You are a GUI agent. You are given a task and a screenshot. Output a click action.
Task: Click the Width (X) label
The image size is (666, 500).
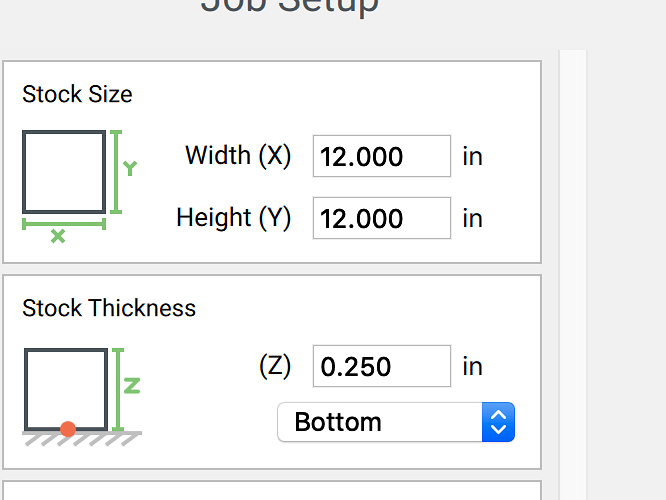click(x=238, y=156)
